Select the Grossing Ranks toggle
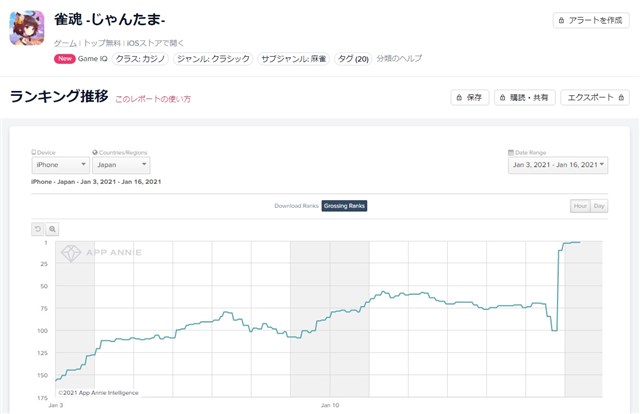640x414 pixels. pyautogui.click(x=344, y=206)
